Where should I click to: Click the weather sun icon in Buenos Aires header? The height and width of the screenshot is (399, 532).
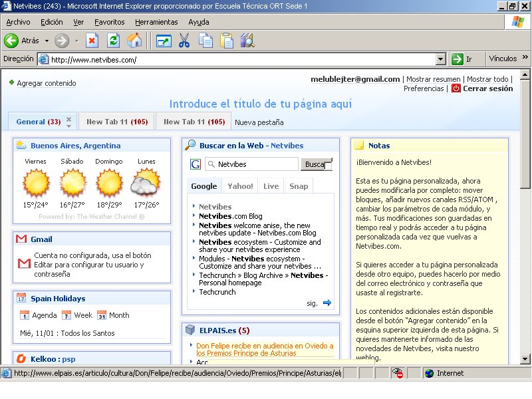[21, 145]
